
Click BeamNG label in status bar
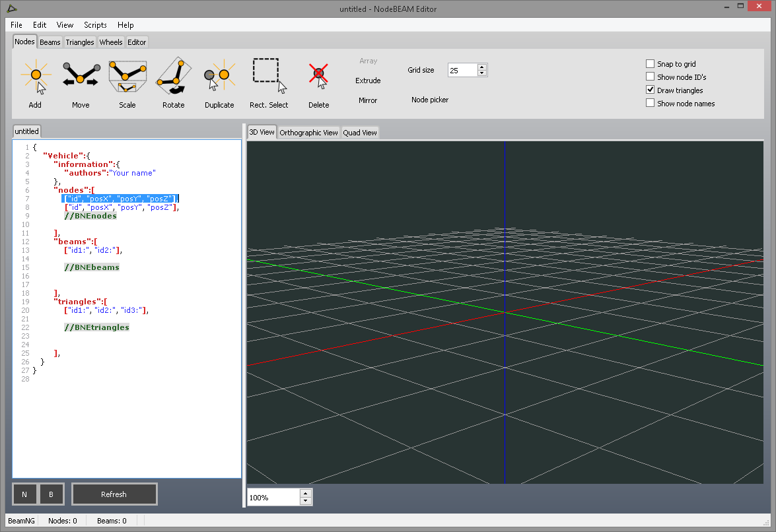(21, 521)
